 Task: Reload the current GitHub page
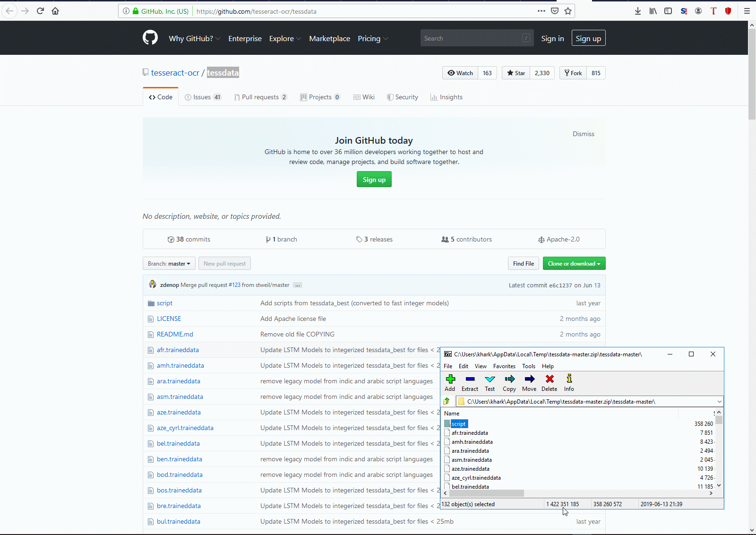pyautogui.click(x=40, y=11)
